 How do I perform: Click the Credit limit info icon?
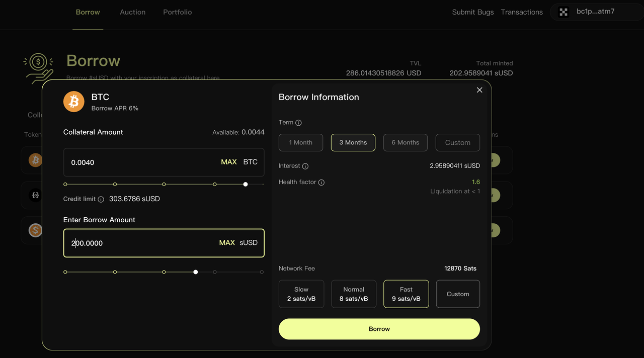(x=101, y=199)
